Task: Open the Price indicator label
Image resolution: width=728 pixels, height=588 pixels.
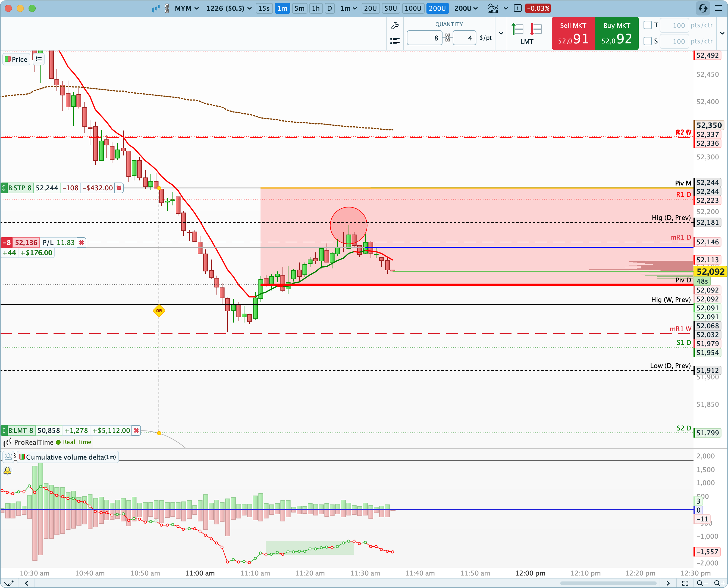Action: [16, 59]
